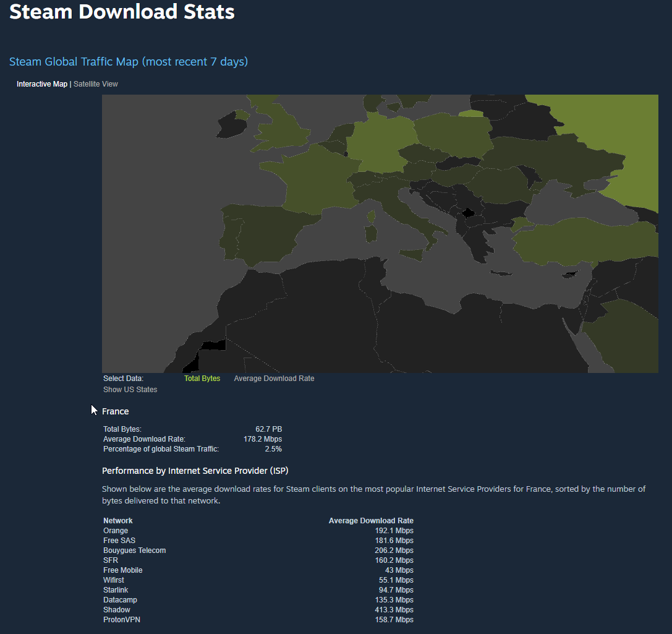Click the Free SAS network row name

point(119,540)
